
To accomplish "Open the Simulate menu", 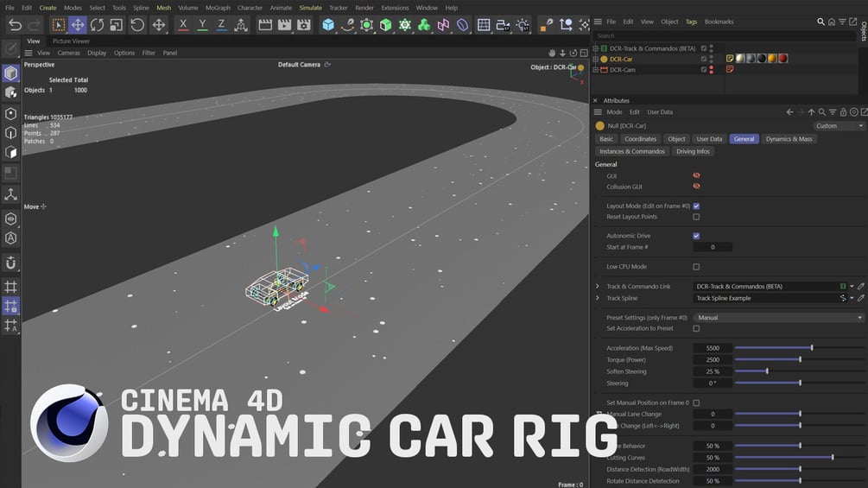I will 311,8.
